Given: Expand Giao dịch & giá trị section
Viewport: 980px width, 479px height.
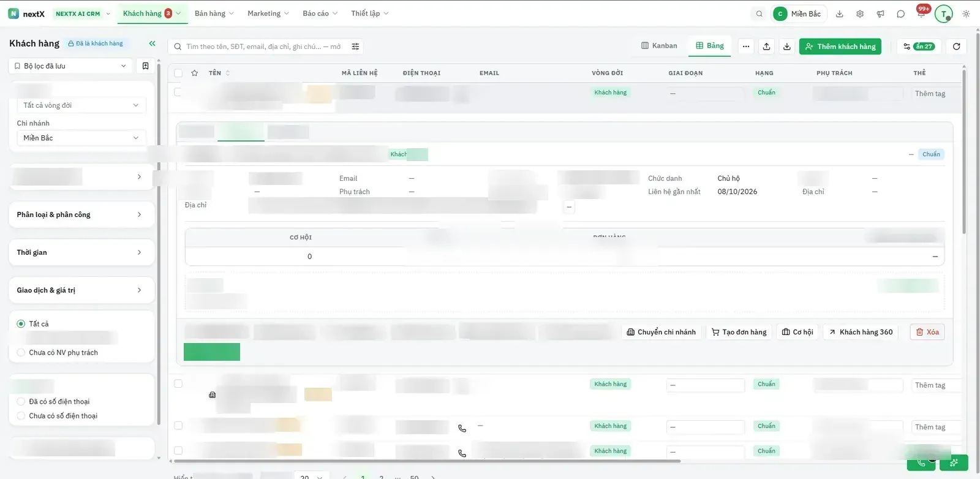Looking at the screenshot, I should click(x=81, y=290).
